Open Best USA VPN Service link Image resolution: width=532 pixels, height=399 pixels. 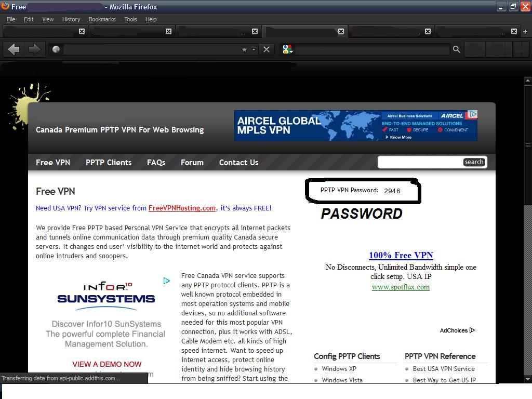tap(444, 368)
